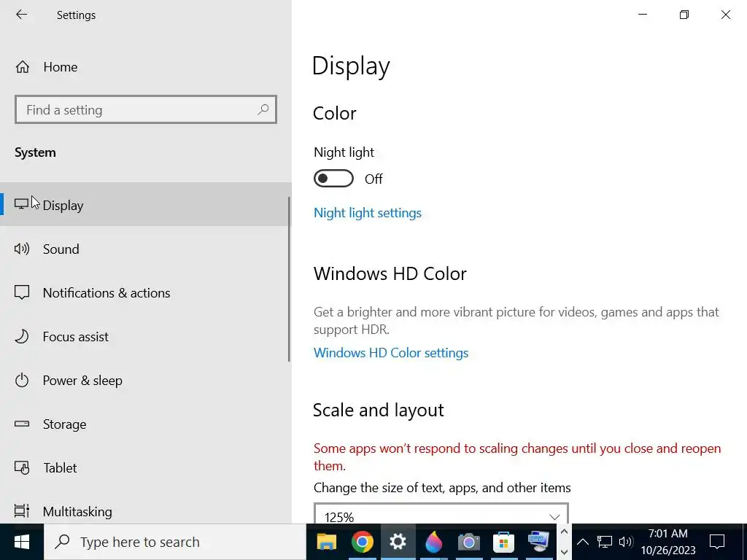
Task: Click the Power & sleep power icon
Action: (22, 381)
